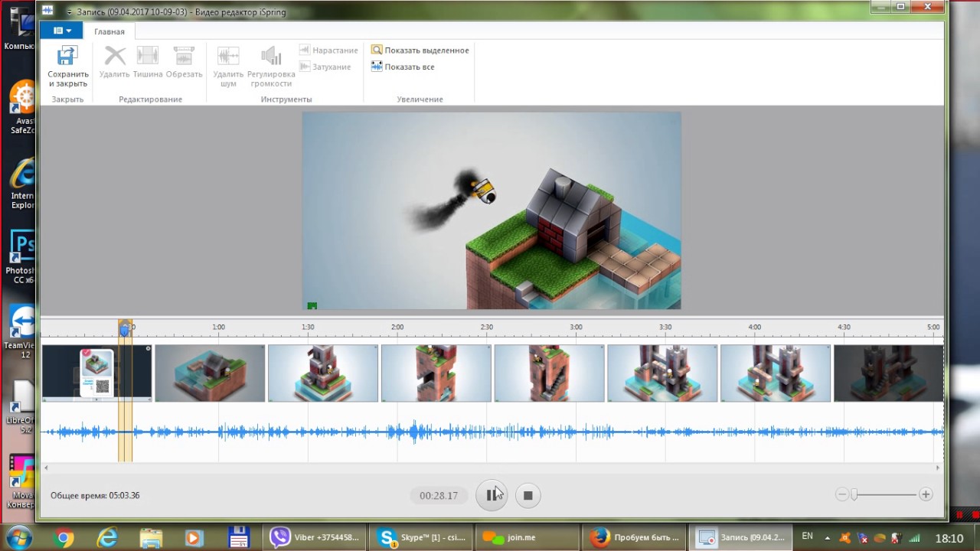Pause playback with the pause button
Image resolution: width=980 pixels, height=551 pixels.
coord(492,495)
